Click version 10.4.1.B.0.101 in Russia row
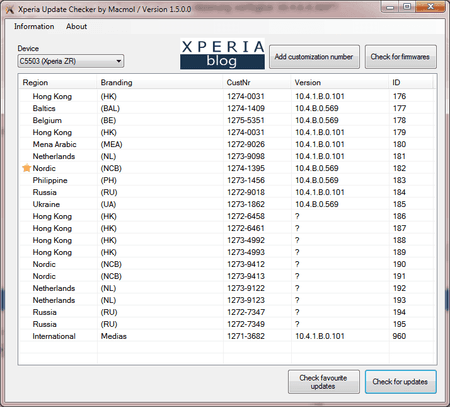Viewport: 450px width, 407px height. 320,192
